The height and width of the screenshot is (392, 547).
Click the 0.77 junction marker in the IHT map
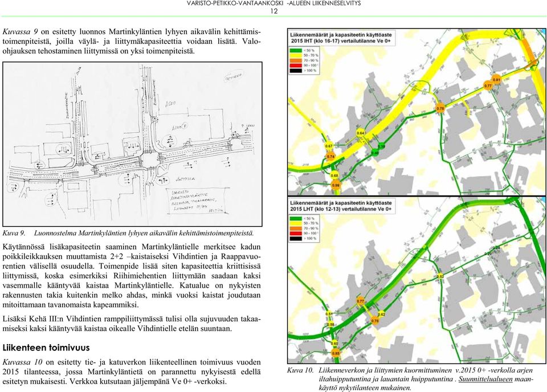pos(488,85)
